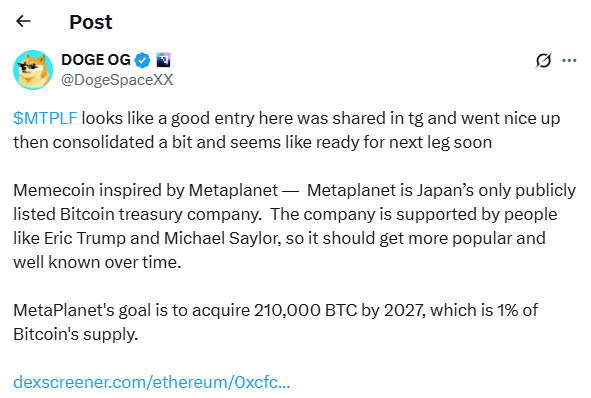
Task: Open the three-dot more options menu
Action: [569, 60]
